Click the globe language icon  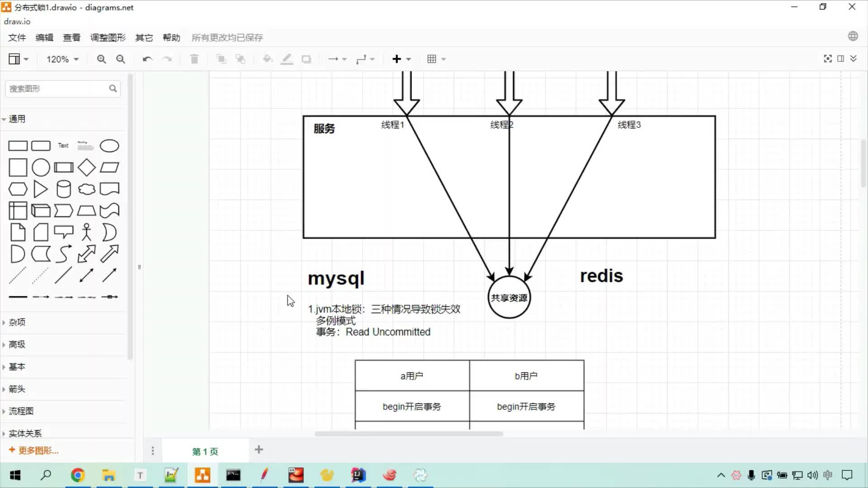click(853, 36)
